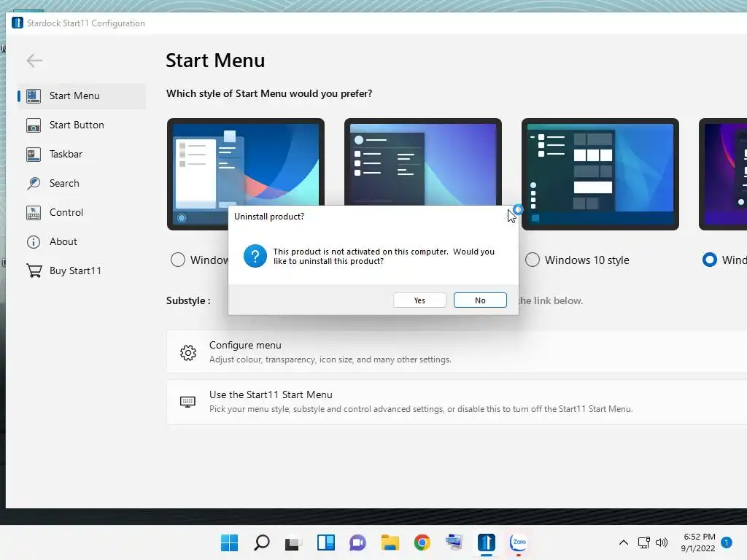The height and width of the screenshot is (560, 747).
Task: Open the Control settings page
Action: coord(82,212)
